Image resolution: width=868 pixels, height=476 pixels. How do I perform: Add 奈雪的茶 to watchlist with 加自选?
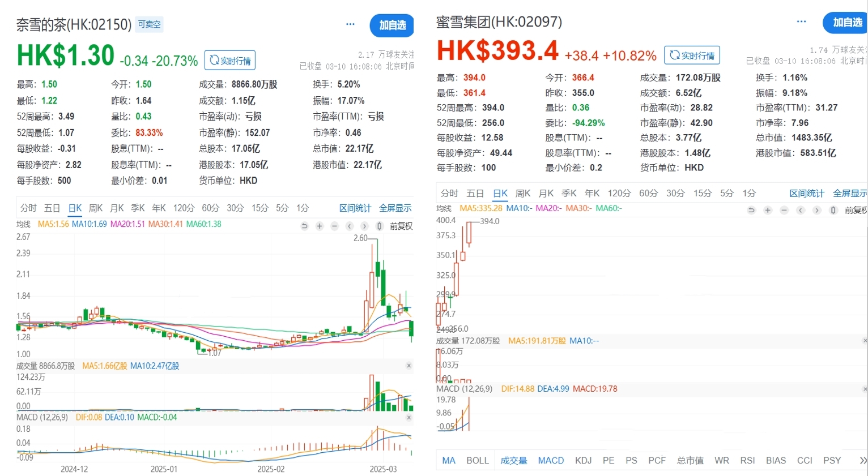point(392,25)
